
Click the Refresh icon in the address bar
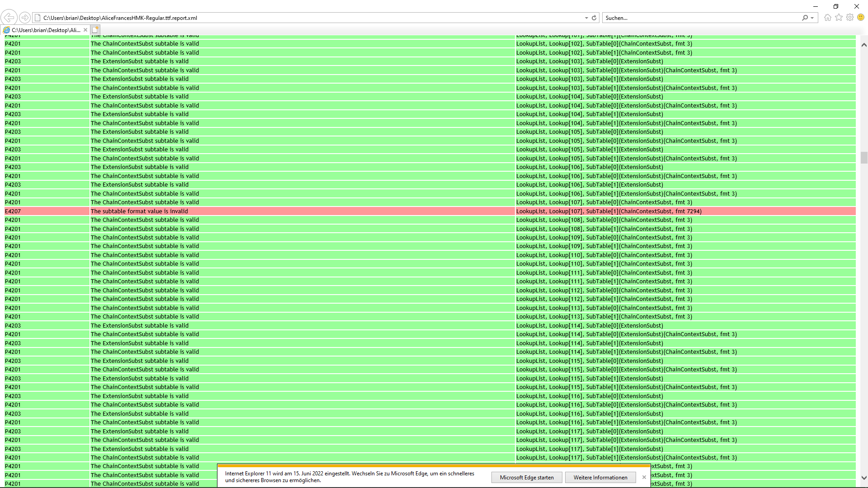point(594,18)
